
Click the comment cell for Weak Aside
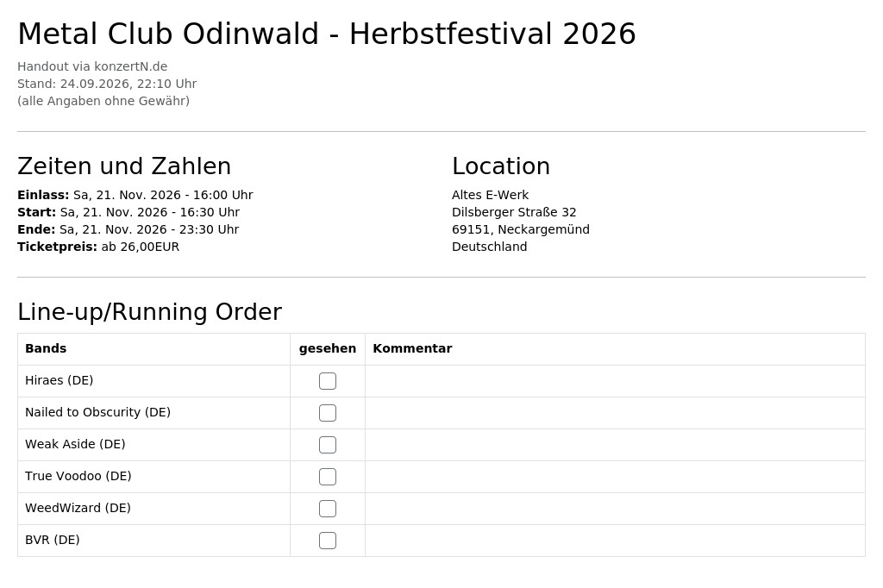click(x=615, y=445)
